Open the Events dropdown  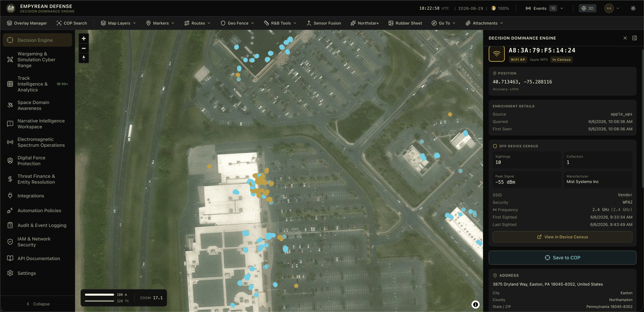pyautogui.click(x=544, y=8)
